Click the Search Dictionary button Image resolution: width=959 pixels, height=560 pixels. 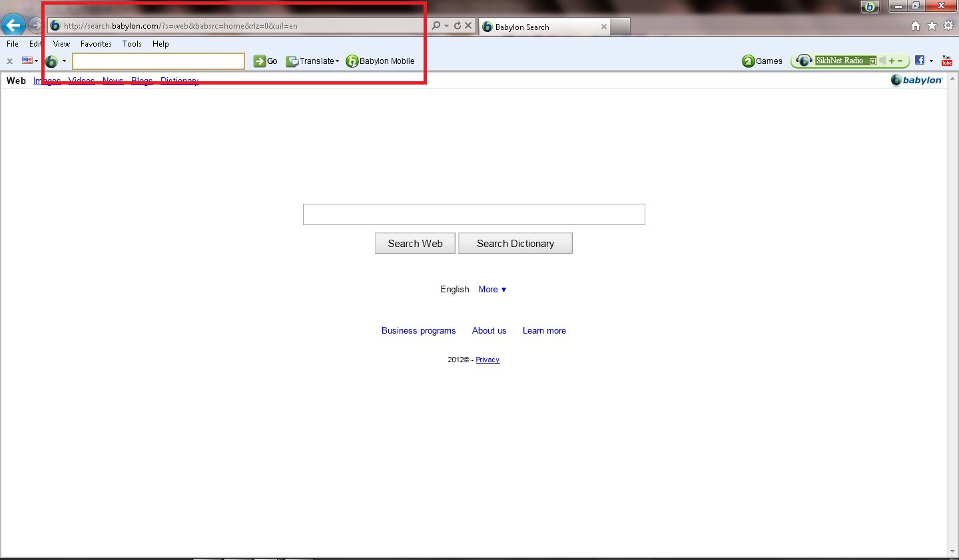(x=515, y=243)
